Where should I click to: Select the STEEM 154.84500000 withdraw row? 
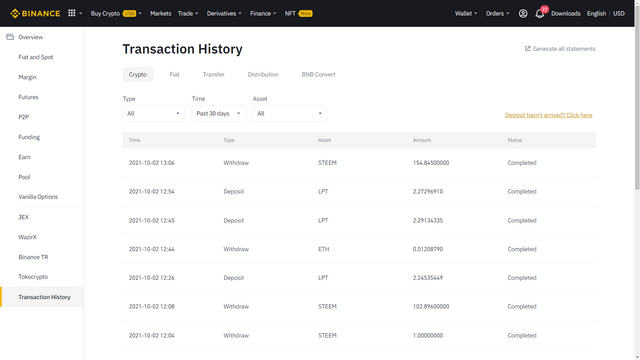click(359, 163)
